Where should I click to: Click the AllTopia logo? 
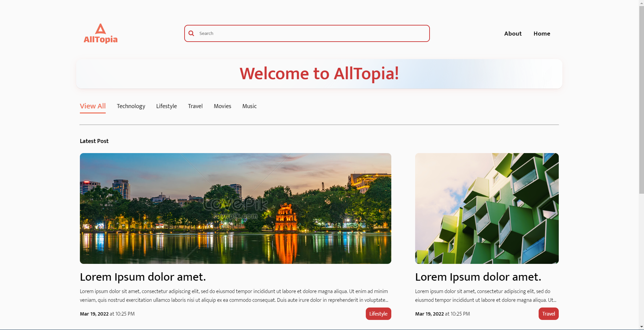pos(100,33)
